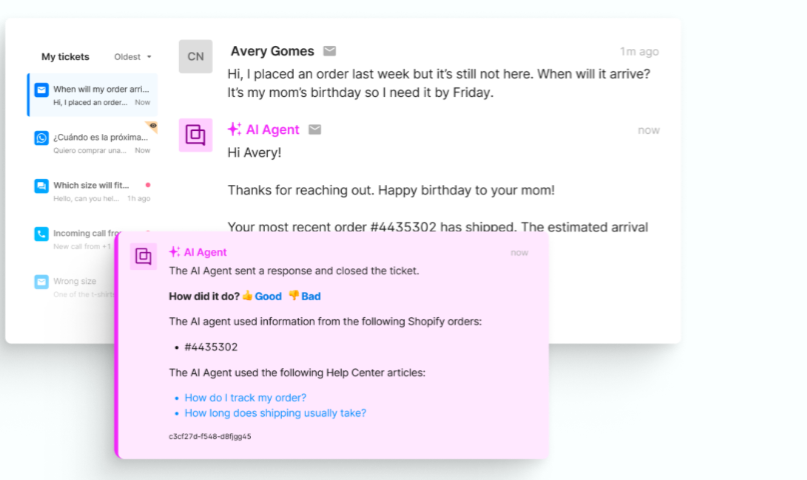Select the 'Which size will fit...' ticket
This screenshot has width=807, height=480.
pos(95,191)
